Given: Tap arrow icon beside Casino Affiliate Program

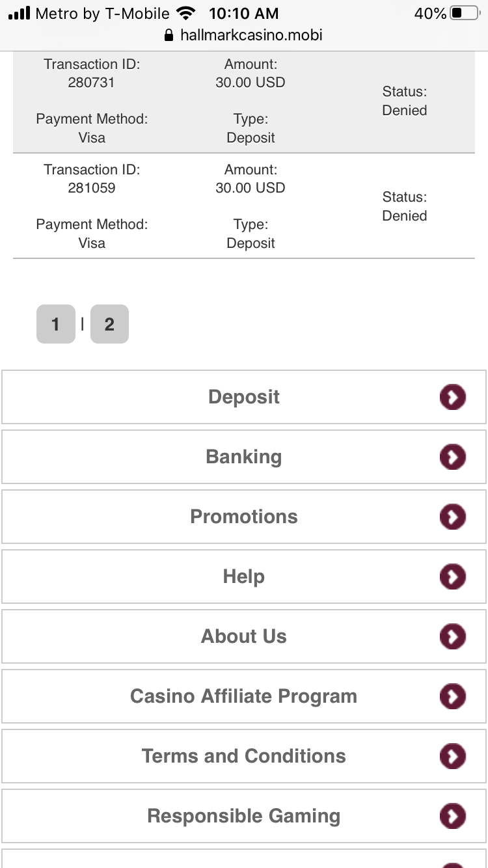Looking at the screenshot, I should [x=453, y=696].
